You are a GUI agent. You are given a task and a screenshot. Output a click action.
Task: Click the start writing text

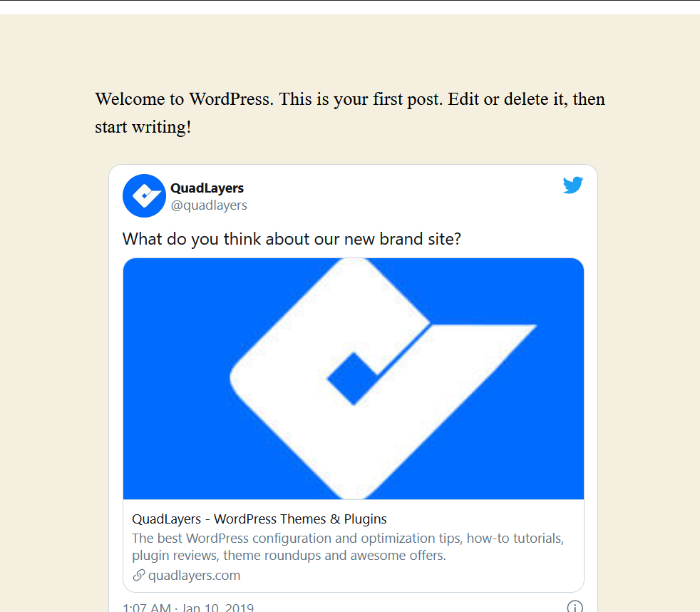[143, 126]
